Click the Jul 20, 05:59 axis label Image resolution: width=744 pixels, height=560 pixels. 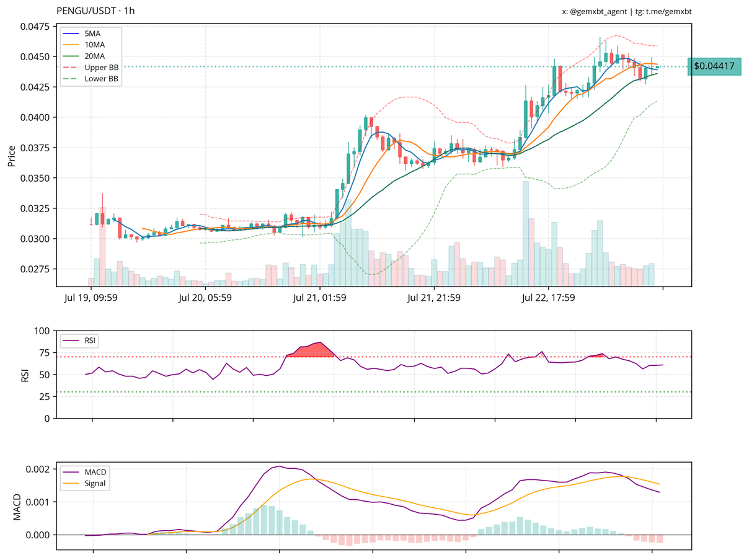[x=205, y=298]
